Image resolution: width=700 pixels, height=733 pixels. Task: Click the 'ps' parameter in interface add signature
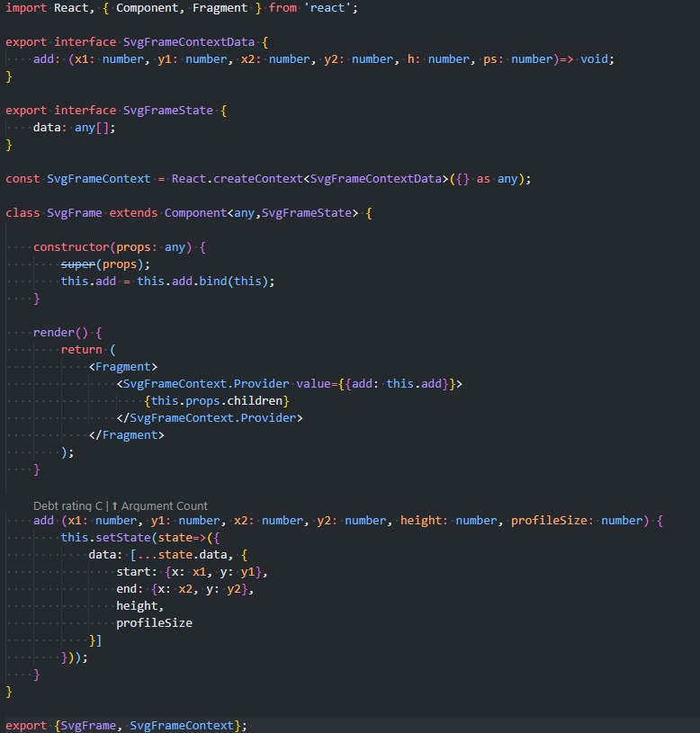tap(490, 59)
